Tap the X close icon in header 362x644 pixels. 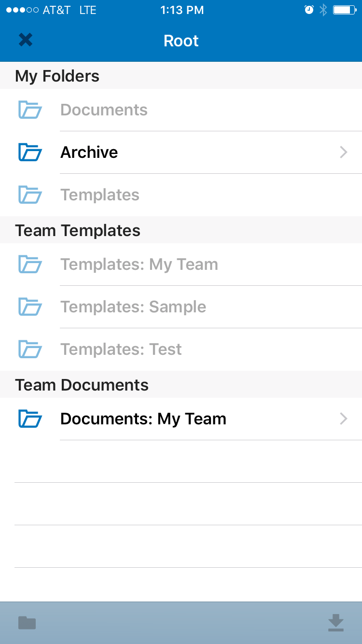pyautogui.click(x=26, y=40)
